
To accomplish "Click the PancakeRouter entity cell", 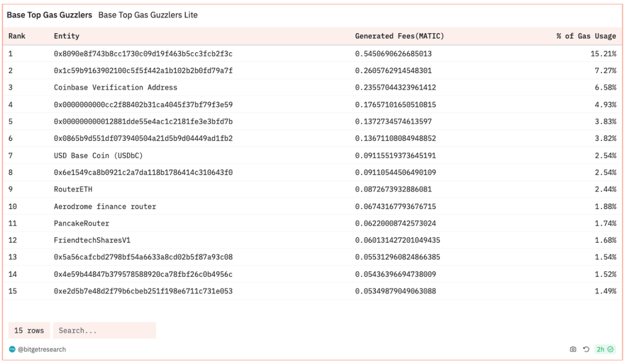I will [81, 223].
